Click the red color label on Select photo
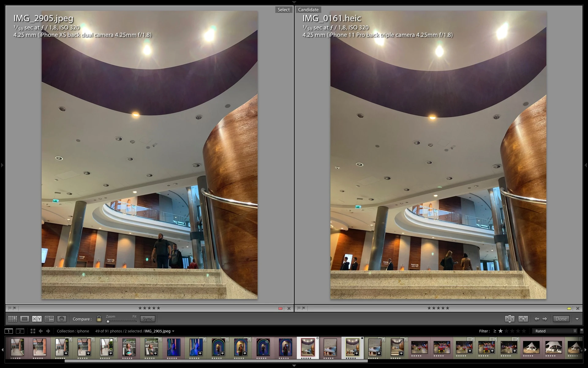Viewport: 588px width, 368px height. tap(280, 309)
